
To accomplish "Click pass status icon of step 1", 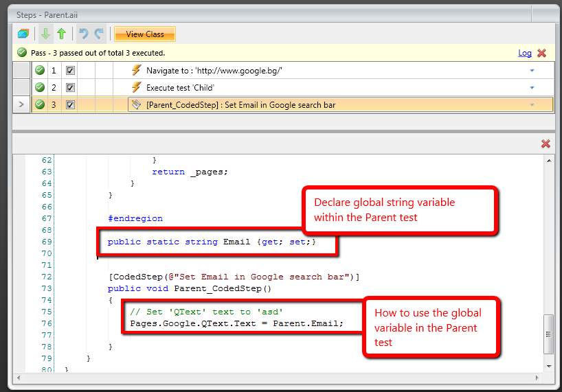I will click(x=40, y=70).
